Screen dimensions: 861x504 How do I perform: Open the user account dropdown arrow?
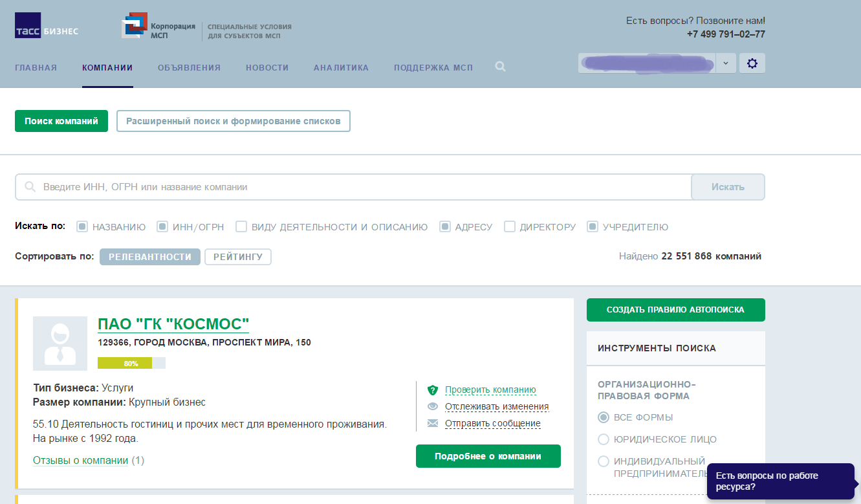pos(726,63)
